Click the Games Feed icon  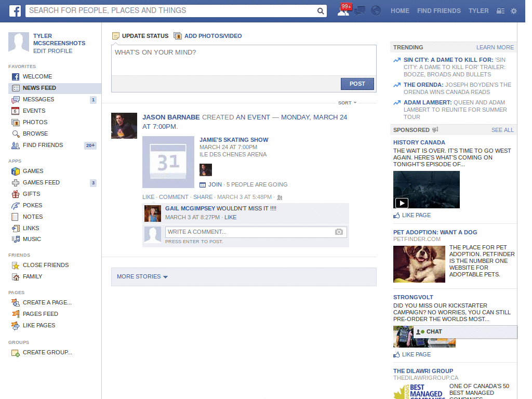(15, 183)
